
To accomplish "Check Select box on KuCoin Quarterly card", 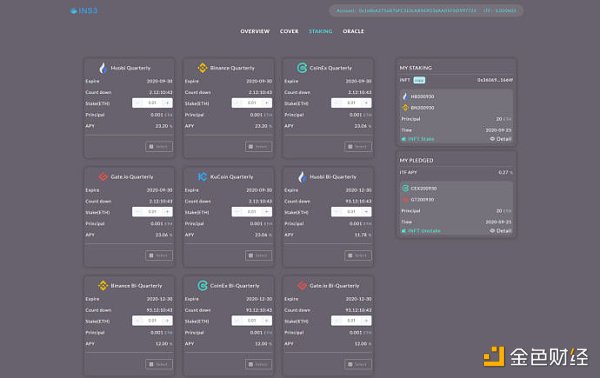I will pyautogui.click(x=259, y=255).
